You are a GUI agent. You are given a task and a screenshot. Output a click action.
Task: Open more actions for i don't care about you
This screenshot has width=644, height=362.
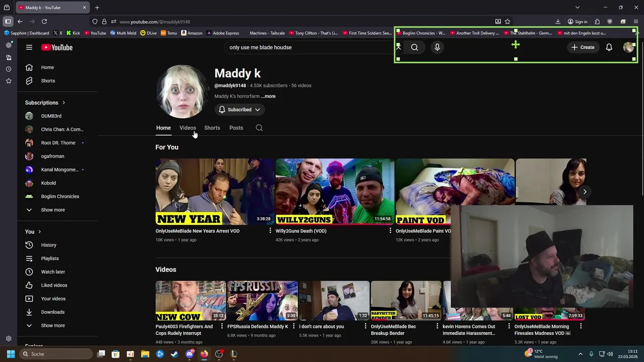365,326
